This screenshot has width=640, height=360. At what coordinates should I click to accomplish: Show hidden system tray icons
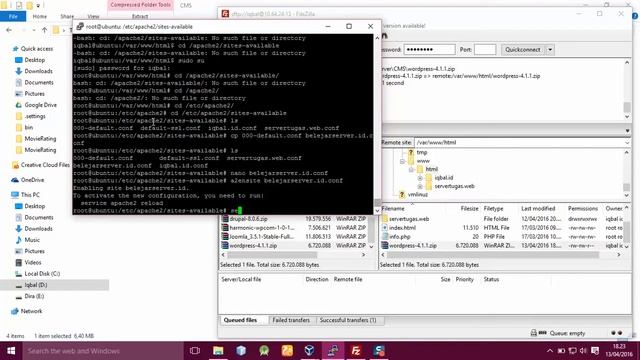(549, 351)
